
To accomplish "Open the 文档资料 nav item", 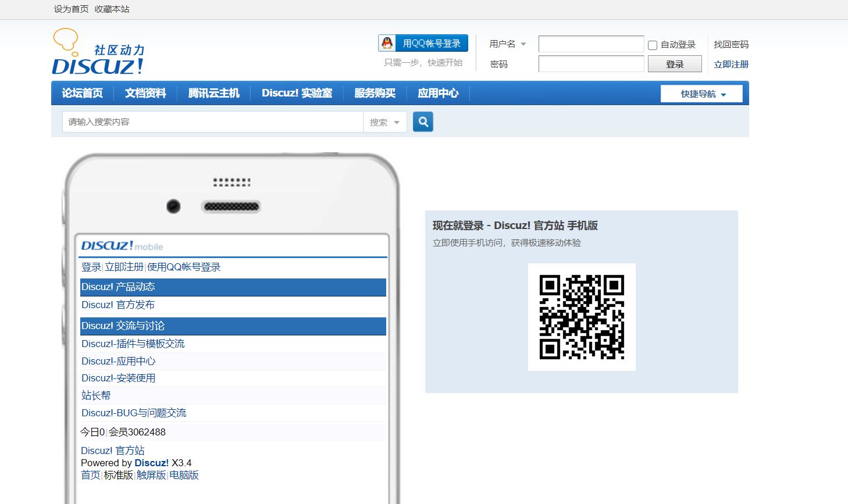I will click(x=145, y=93).
